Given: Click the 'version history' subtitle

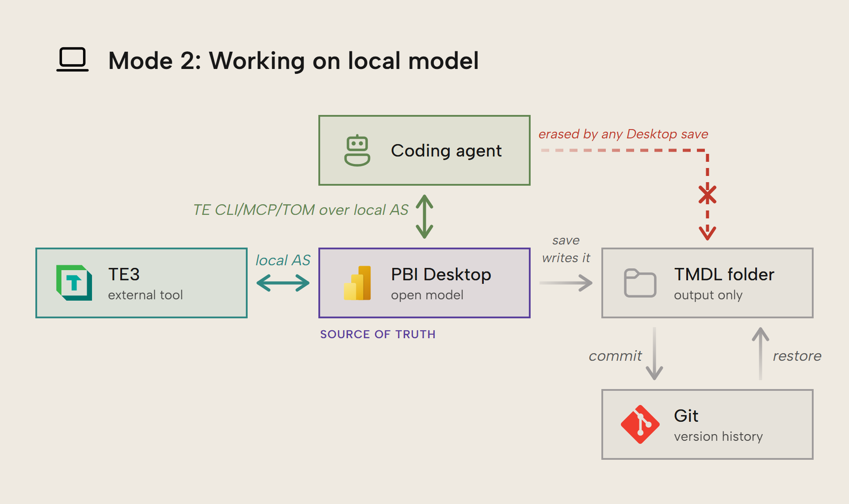Looking at the screenshot, I should [719, 436].
